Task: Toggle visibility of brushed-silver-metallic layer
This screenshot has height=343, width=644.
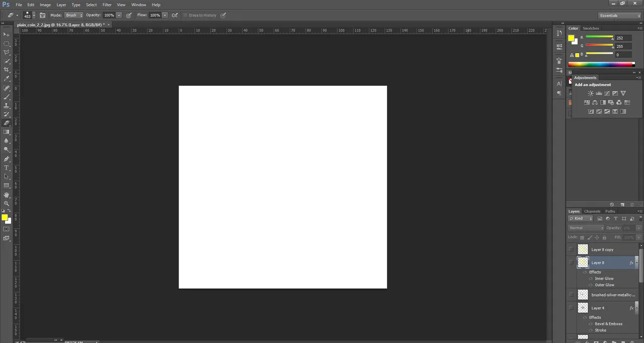Action: [571, 295]
